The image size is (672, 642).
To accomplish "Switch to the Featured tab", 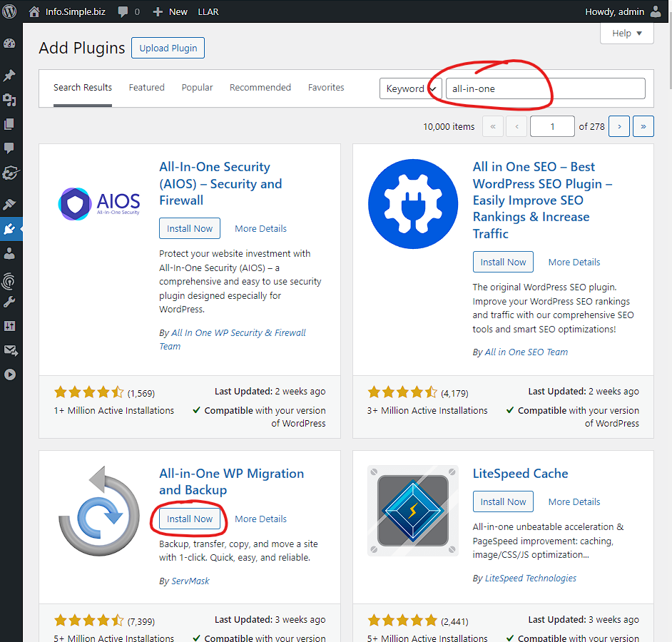I will [x=146, y=88].
